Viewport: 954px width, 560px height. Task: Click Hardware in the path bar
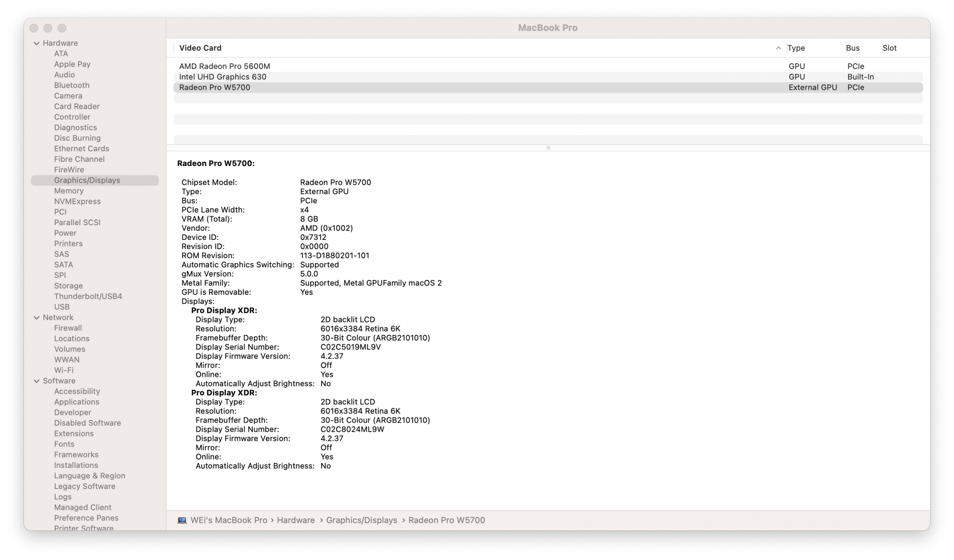(x=296, y=520)
